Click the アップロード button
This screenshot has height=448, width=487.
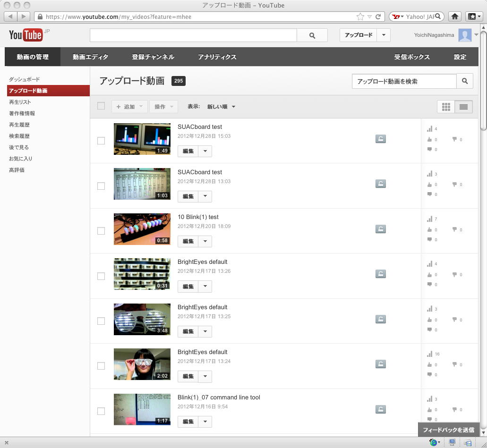click(359, 35)
